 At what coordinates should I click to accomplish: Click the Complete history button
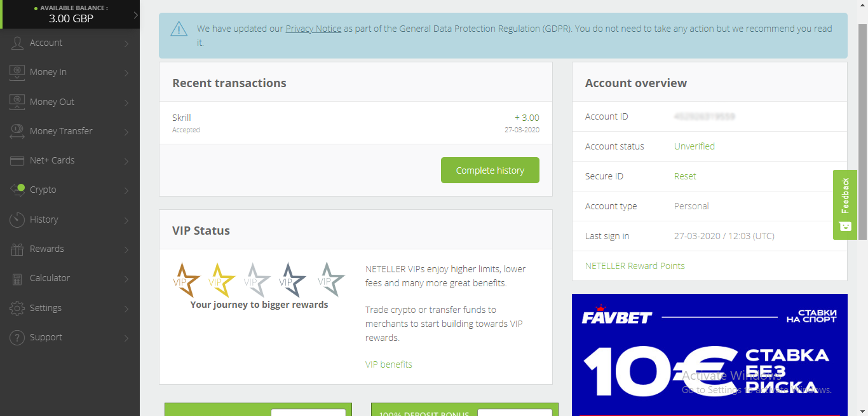tap(490, 170)
